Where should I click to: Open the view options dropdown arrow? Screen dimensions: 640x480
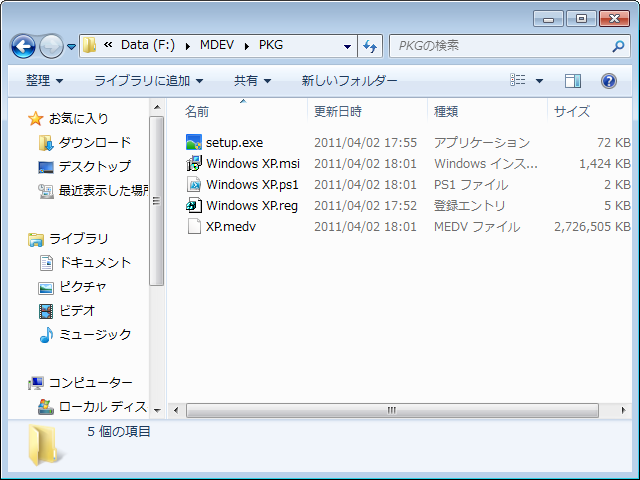point(540,81)
